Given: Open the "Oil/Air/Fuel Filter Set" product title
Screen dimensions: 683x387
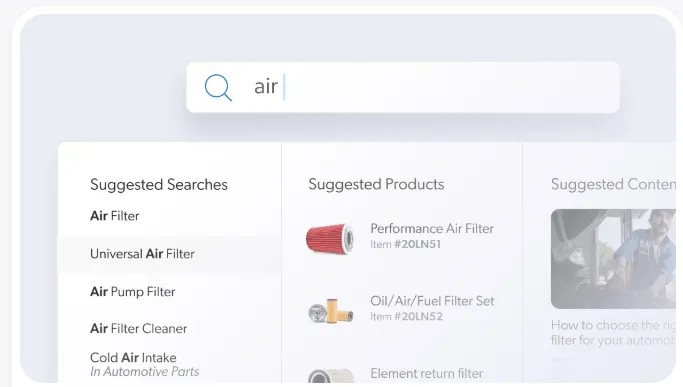Looking at the screenshot, I should (432, 301).
